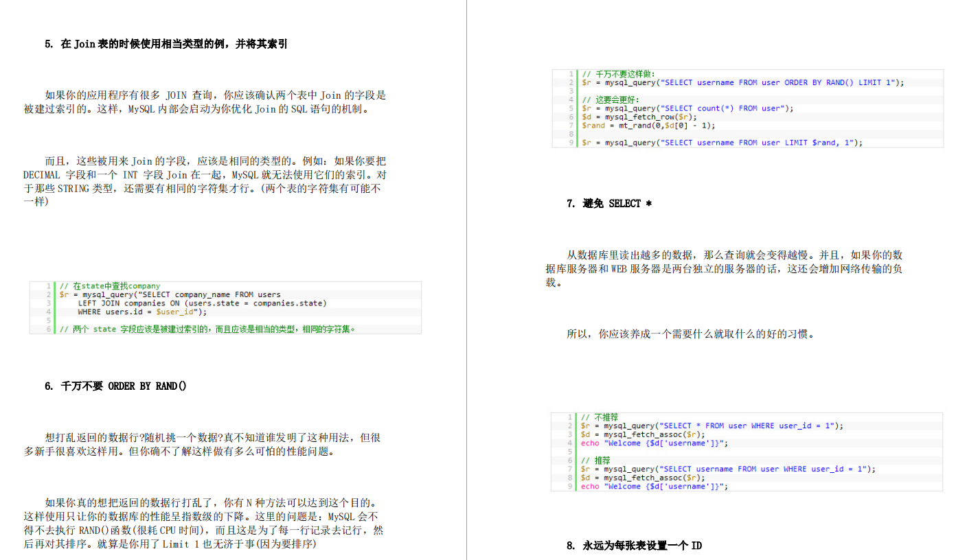Click code line "SELECT username FROM user WHERE user_id = 1"
The width and height of the screenshot is (956, 560).
[728, 469]
